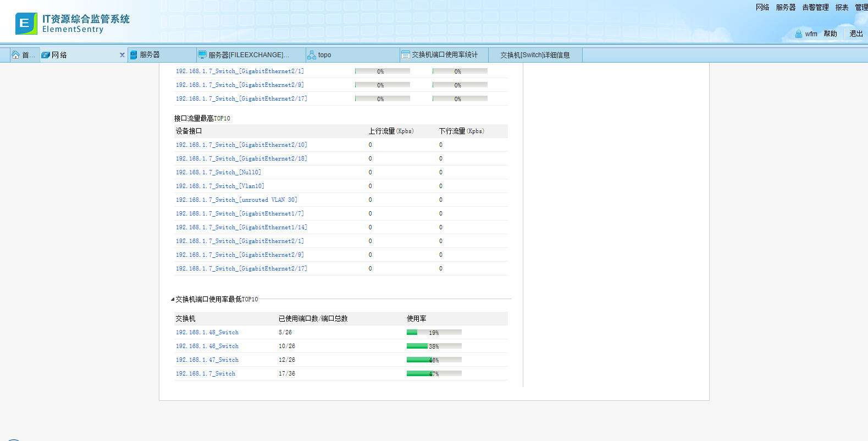Open the 192.168.1.46_Switch link
Screen dimensions: 868x441
tap(207, 346)
